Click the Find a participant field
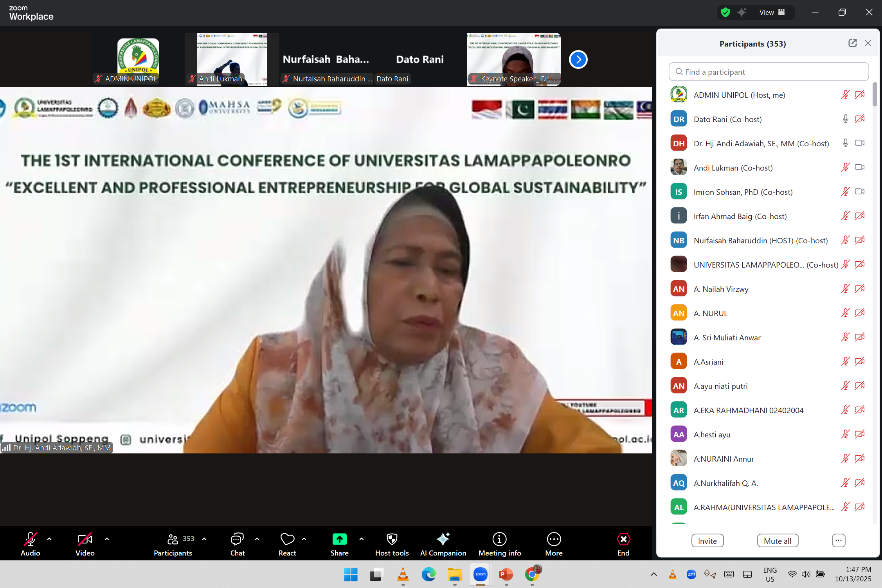This screenshot has width=882, height=588. [769, 72]
